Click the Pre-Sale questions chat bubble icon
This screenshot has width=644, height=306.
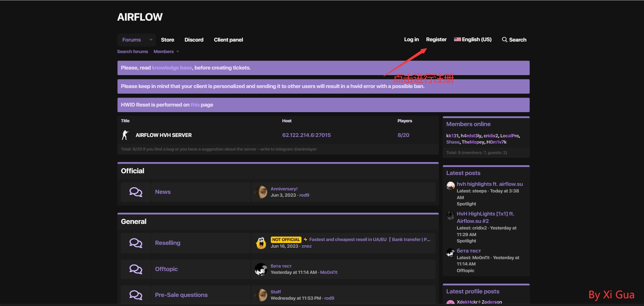(x=136, y=295)
